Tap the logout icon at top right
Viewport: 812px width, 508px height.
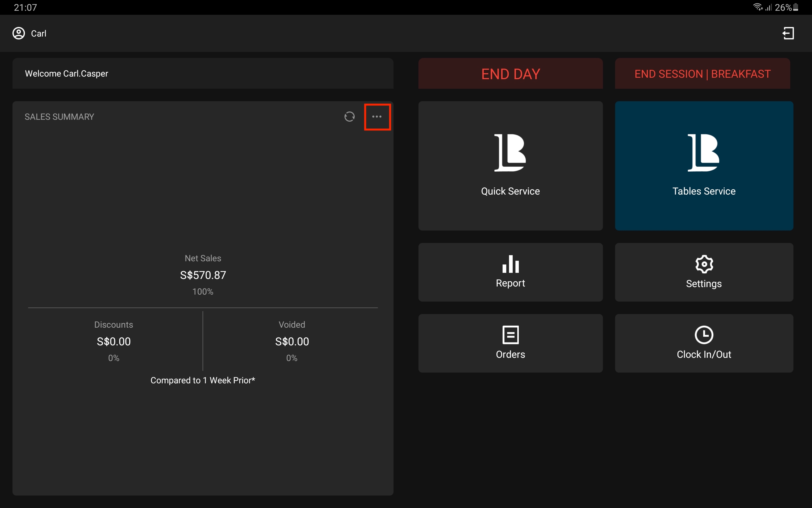788,33
